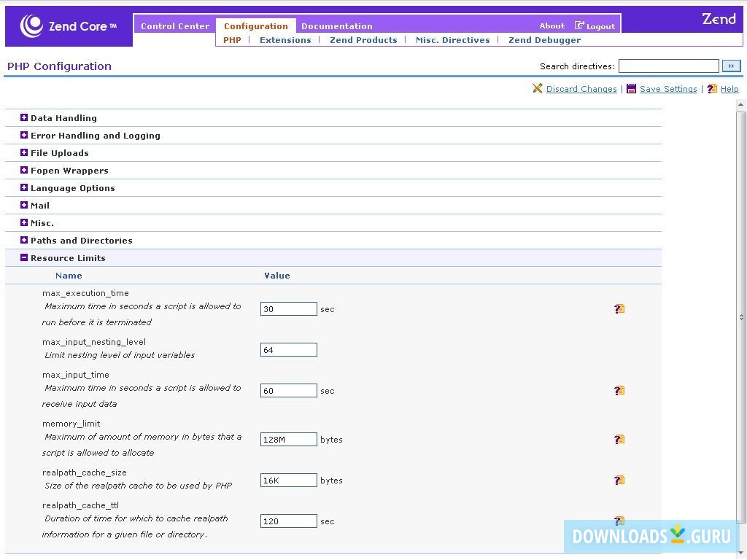Click the help icon next to memory_limit
Viewport: 747px width, 560px height.
click(x=619, y=439)
